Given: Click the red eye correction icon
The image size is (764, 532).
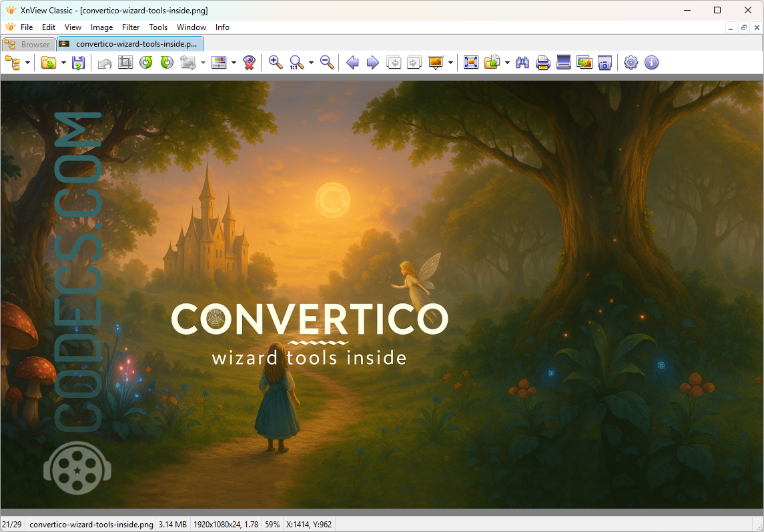Looking at the screenshot, I should [x=250, y=63].
